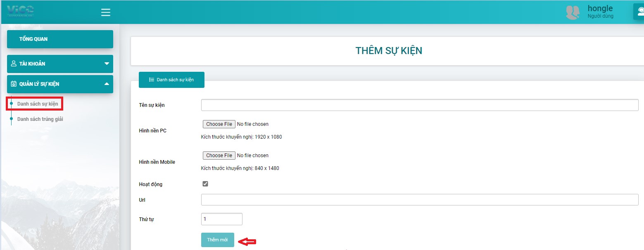Focus the Tên sự kiện text field

coord(419,105)
